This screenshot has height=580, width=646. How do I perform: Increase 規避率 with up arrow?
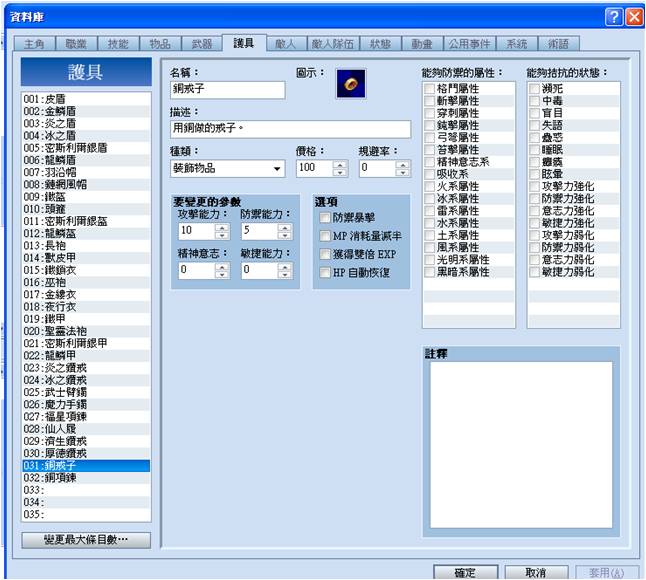(x=403, y=164)
